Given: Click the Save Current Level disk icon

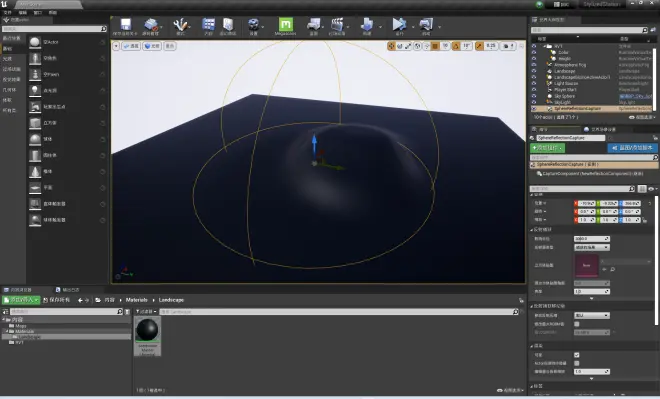Looking at the screenshot, I should (125, 26).
